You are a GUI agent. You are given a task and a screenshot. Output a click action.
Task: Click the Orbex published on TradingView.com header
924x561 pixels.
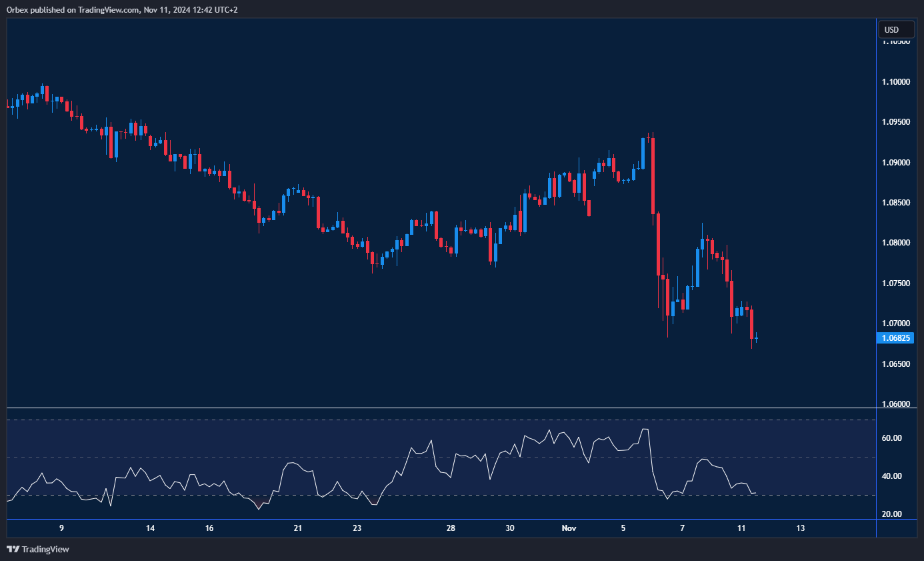(x=121, y=9)
